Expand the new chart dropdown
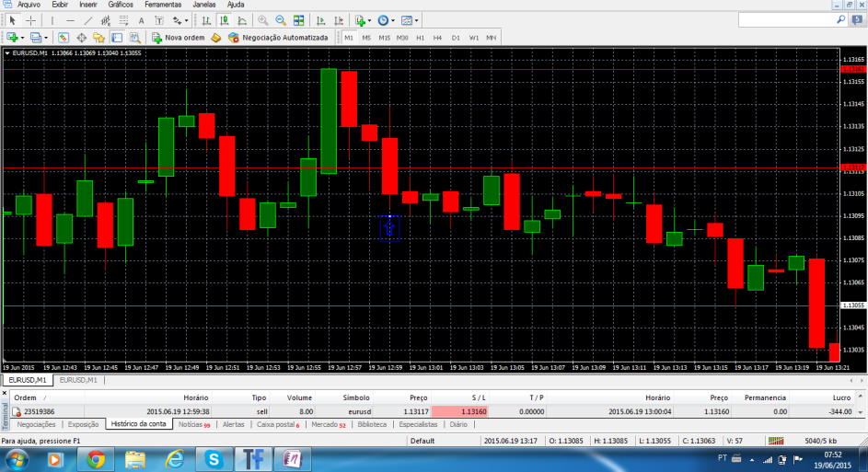The height and width of the screenshot is (472, 868). pyautogui.click(x=23, y=38)
